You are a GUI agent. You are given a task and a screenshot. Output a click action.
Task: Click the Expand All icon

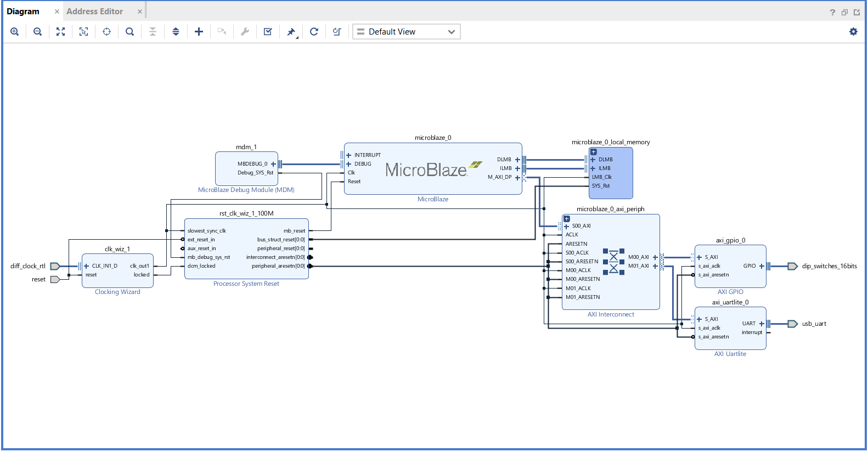(x=176, y=32)
